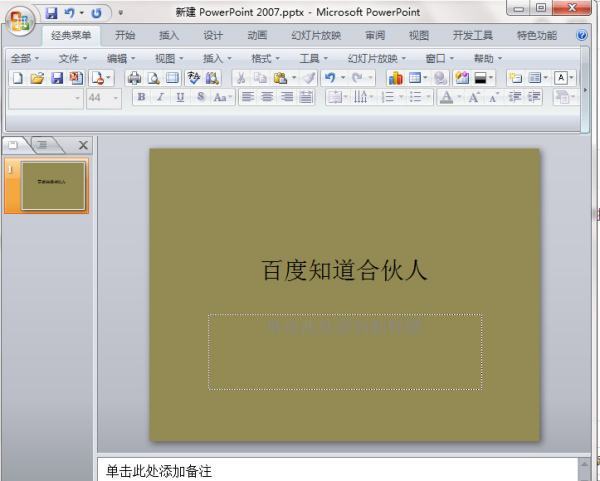The width and height of the screenshot is (600, 481).
Task: Open an existing file with folder icon
Action: point(37,78)
